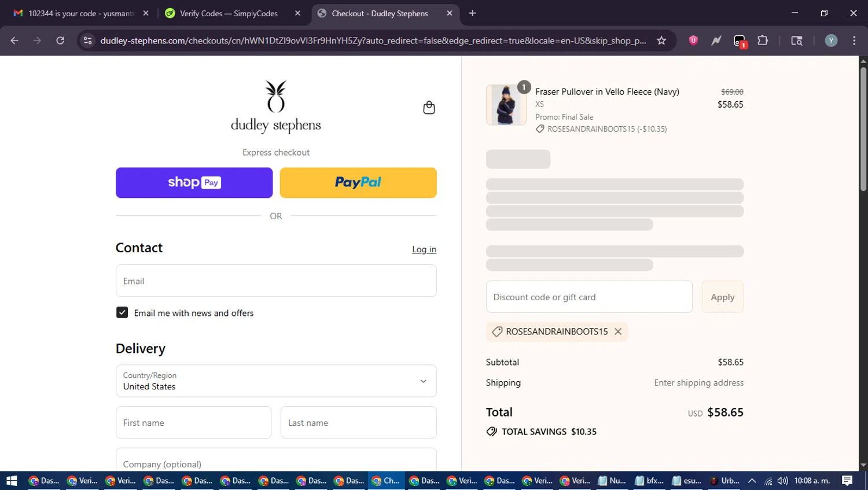The height and width of the screenshot is (490, 868).
Task: Open the 'Urb...' taskbar item
Action: (724, 481)
